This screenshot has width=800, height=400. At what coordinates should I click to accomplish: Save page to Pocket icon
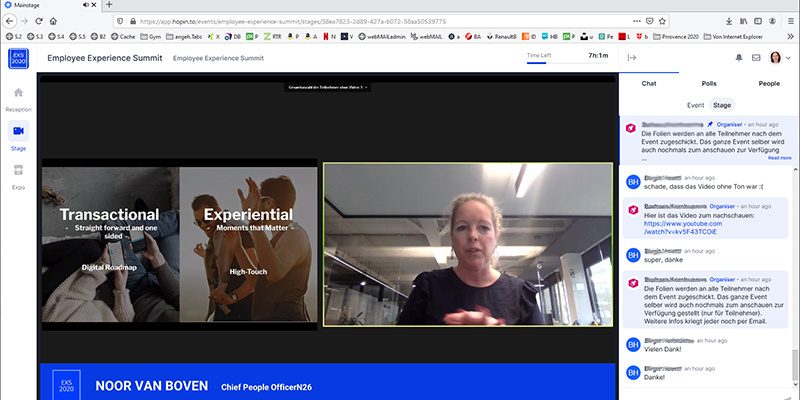coord(649,21)
